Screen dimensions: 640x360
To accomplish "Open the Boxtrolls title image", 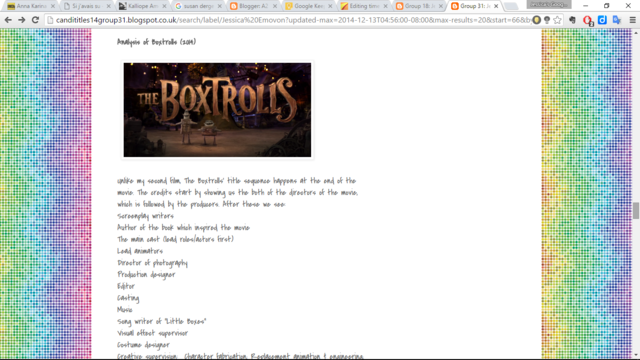I will pos(217,110).
